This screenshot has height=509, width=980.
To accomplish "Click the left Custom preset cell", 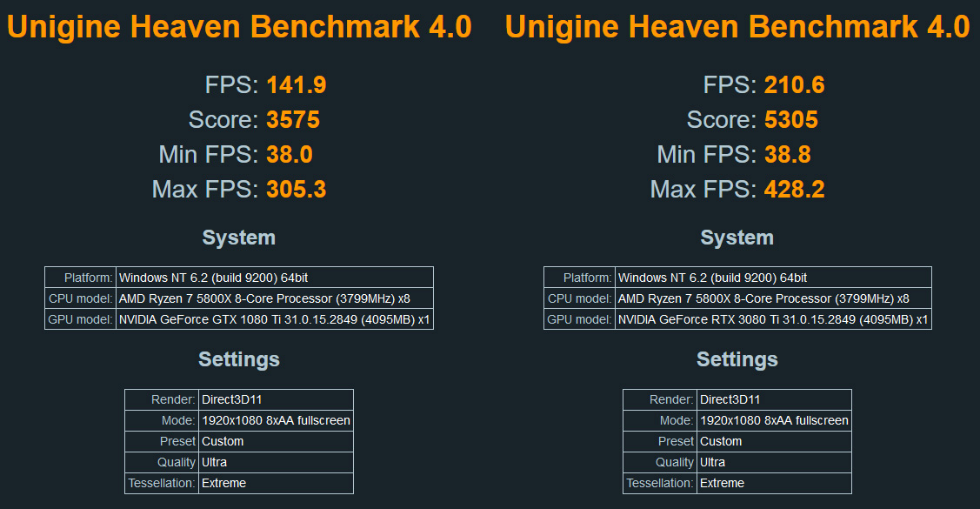I will [x=276, y=441].
